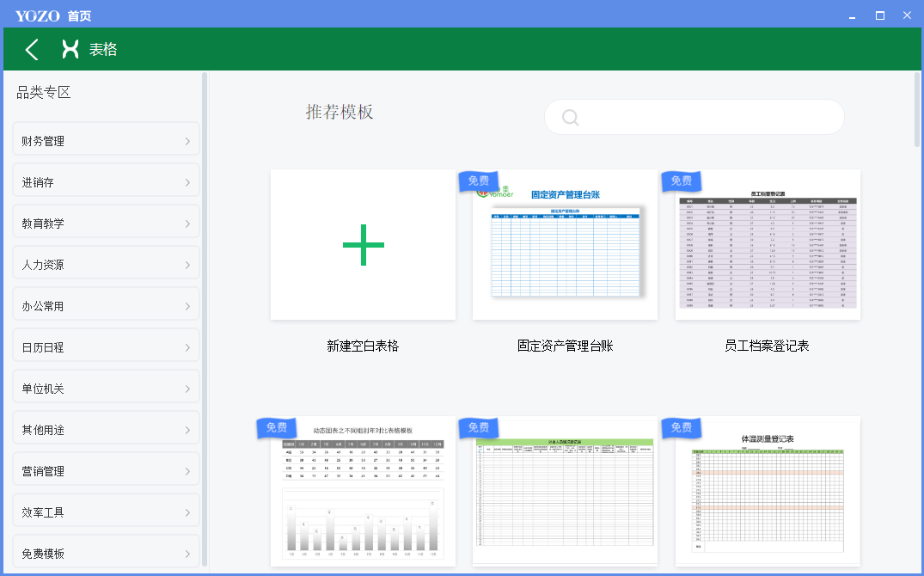Expand the 人力资源 category chevron
The width and height of the screenshot is (924, 576).
click(x=187, y=265)
